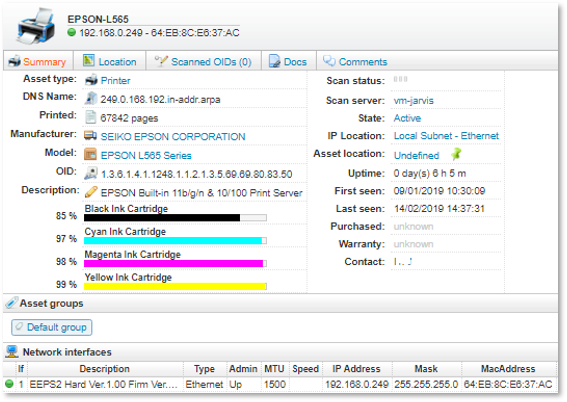The image size is (567, 402).
Task: Click the Printed pages document icon
Action: tap(90, 117)
